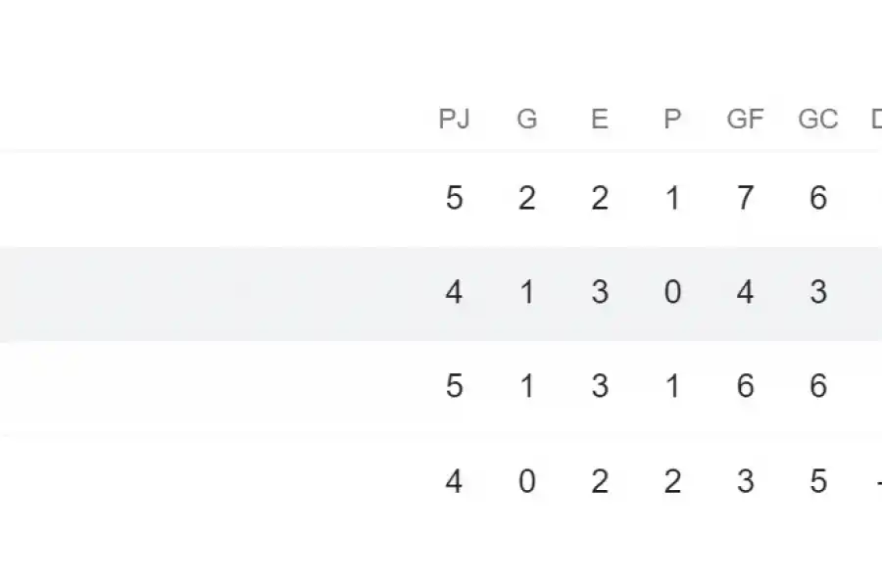Viewport: 882px width, 588px height.
Task: Select the GC column header
Action: point(818,120)
